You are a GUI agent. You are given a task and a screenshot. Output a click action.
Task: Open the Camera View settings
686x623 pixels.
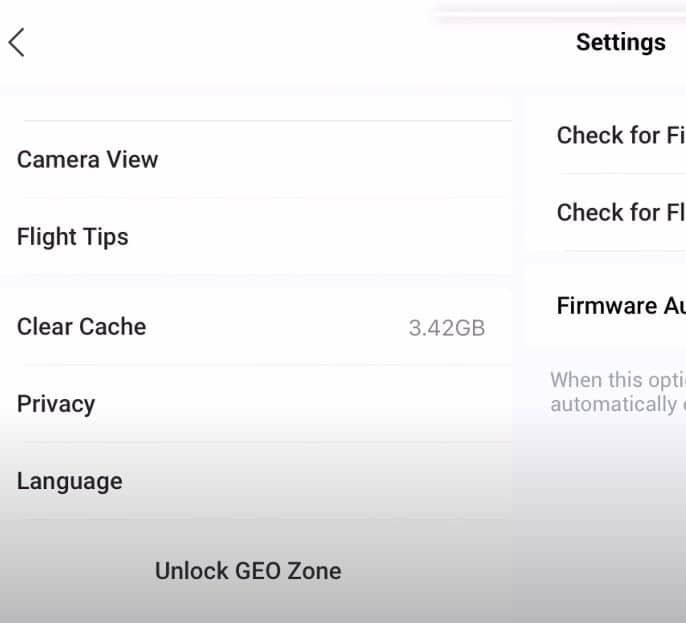(x=256, y=159)
